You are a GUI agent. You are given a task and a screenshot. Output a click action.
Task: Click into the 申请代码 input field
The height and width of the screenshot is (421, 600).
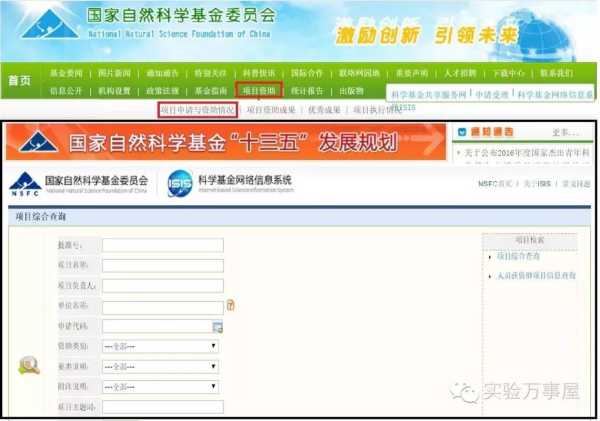pos(157,326)
